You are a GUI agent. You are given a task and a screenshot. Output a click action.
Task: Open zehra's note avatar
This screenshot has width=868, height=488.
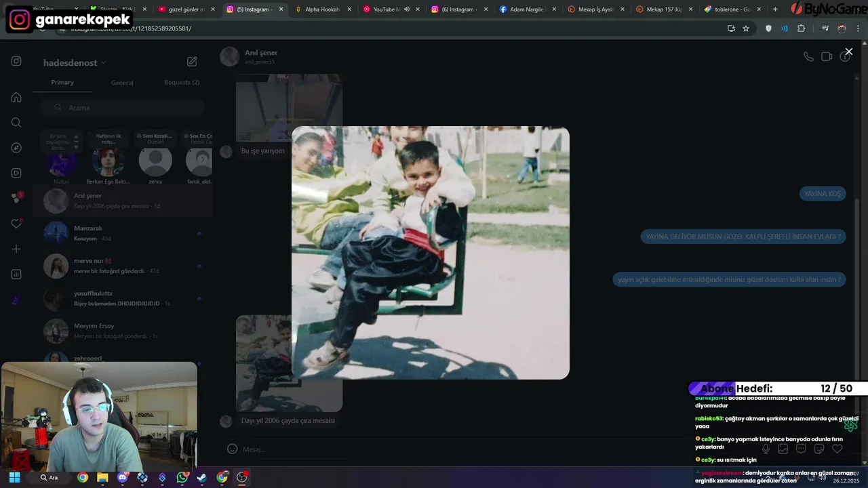(155, 162)
